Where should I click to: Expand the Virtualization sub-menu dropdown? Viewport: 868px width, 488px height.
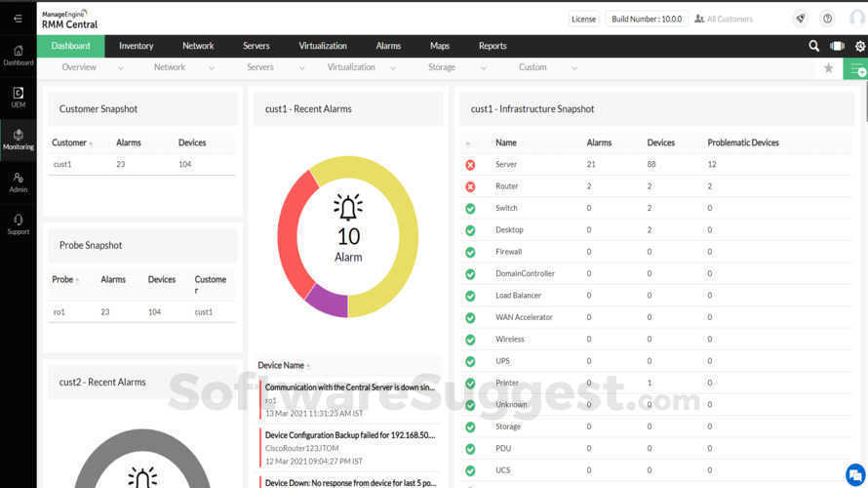(392, 68)
